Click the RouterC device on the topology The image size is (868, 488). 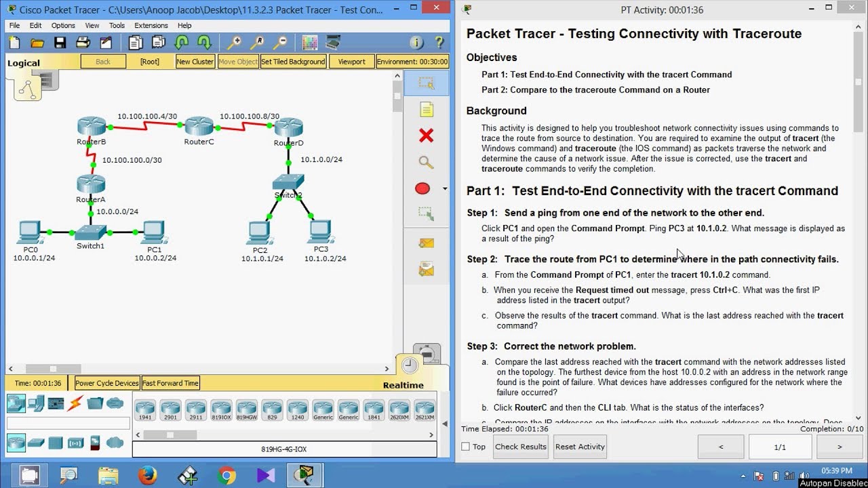pos(199,126)
